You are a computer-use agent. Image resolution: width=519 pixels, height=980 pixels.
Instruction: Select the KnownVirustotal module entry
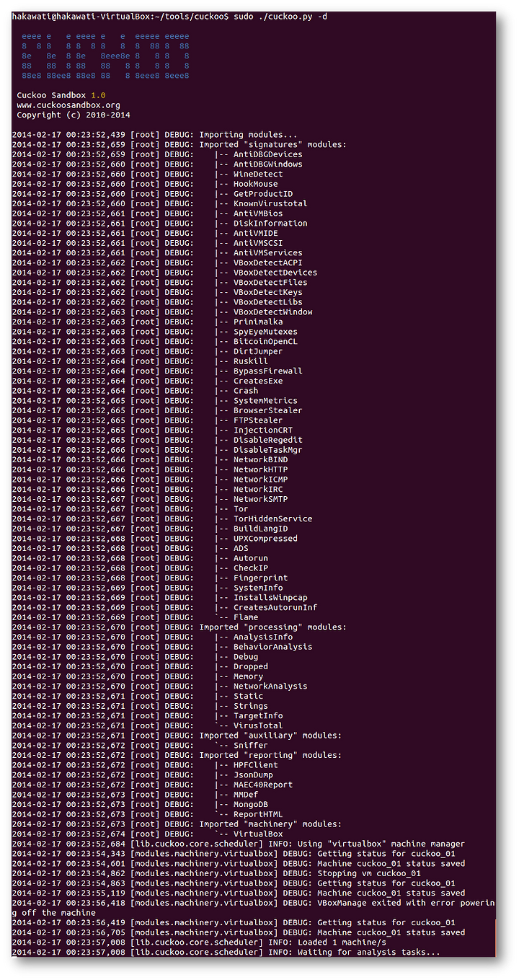tap(270, 203)
